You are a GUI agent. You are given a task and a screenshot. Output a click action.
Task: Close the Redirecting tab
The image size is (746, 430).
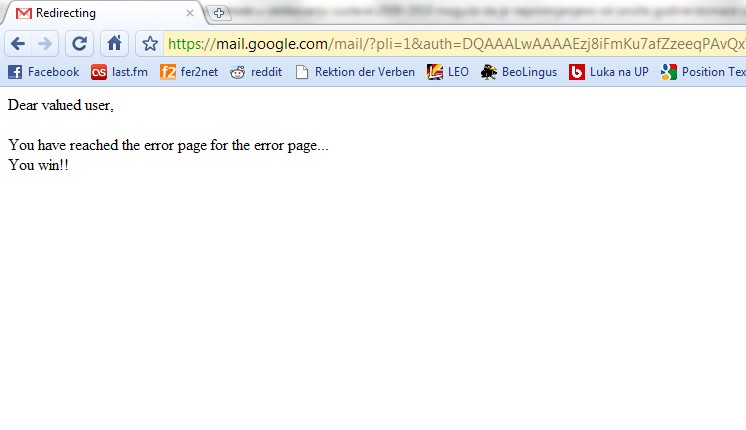pyautogui.click(x=190, y=13)
